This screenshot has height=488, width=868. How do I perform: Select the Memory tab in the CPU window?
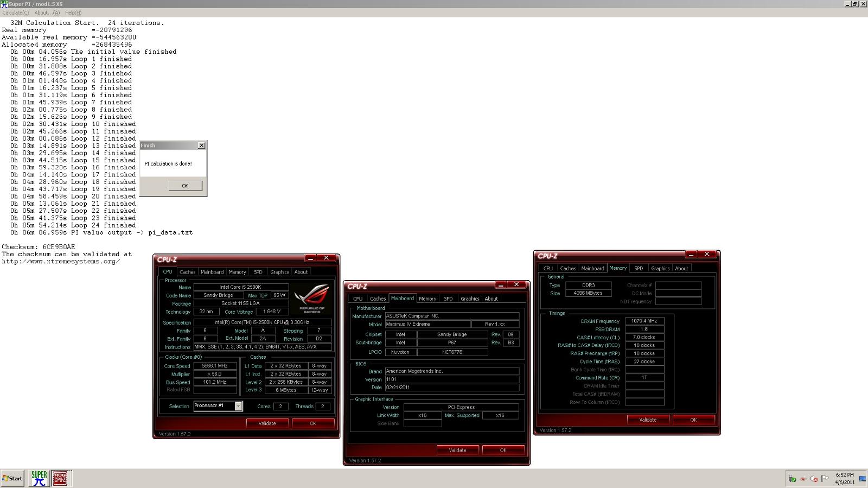(x=237, y=272)
